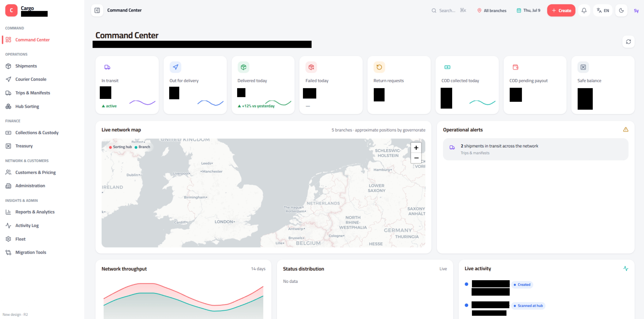This screenshot has height=319, width=644.
Task: Click the '14 days' throughput label
Action: pyautogui.click(x=258, y=269)
